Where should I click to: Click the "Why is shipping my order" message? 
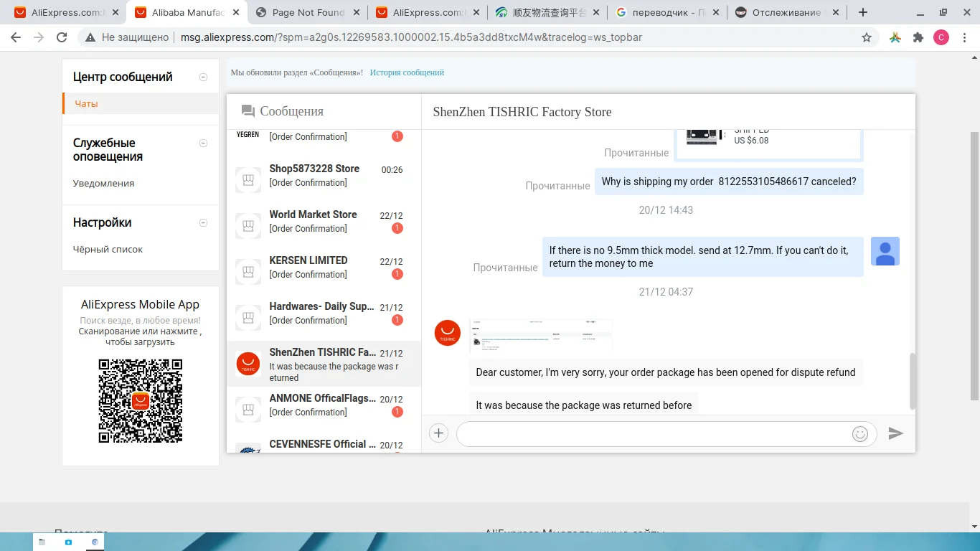click(729, 182)
